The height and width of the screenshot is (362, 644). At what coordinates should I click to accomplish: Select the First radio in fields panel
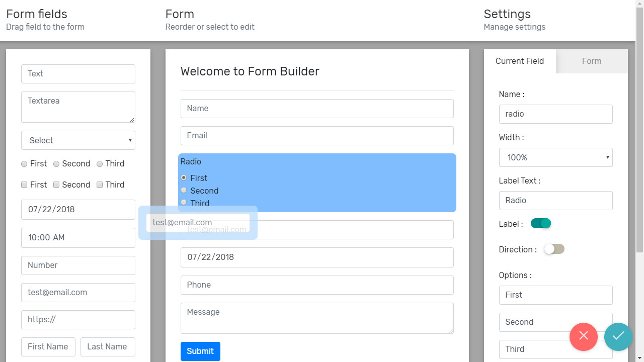point(24,164)
